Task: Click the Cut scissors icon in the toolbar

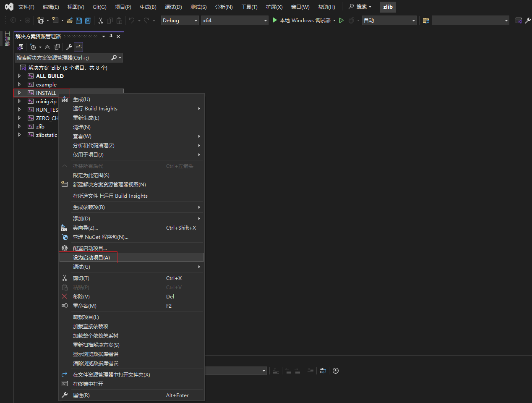Action: tap(101, 21)
